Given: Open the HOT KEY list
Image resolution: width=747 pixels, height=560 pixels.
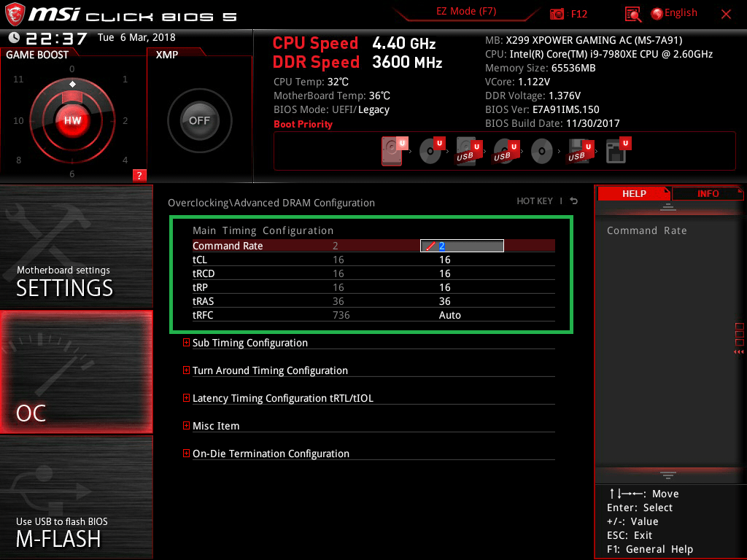Looking at the screenshot, I should (x=535, y=201).
